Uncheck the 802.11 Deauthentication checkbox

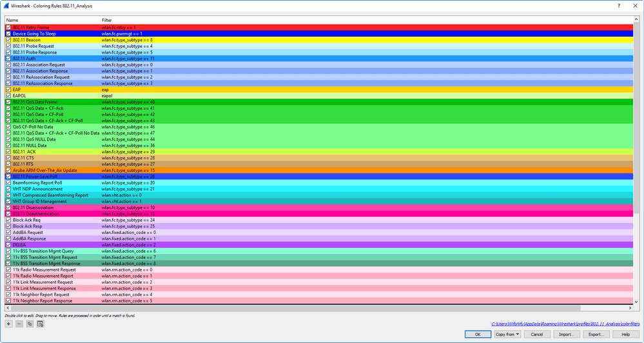pyautogui.click(x=8, y=213)
